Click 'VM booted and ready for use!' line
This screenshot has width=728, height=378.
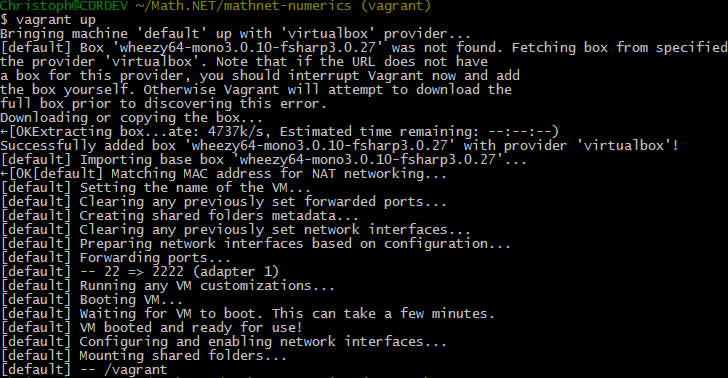tap(151, 327)
